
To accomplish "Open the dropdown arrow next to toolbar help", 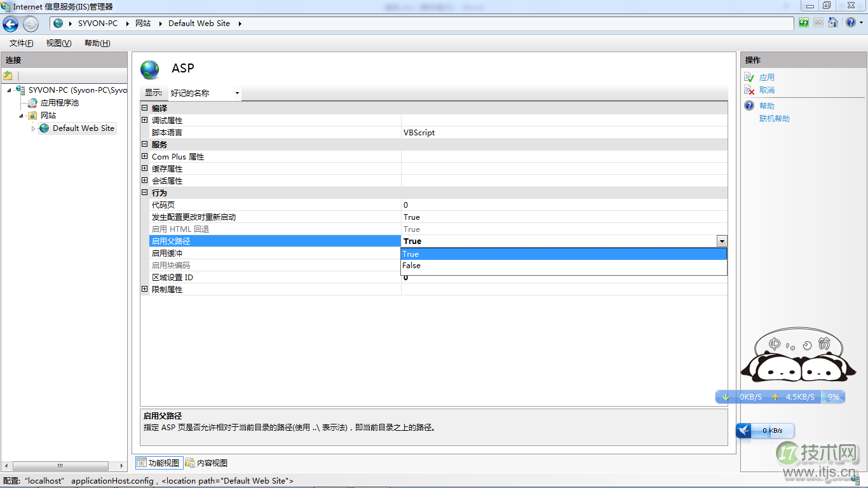I will coord(860,23).
